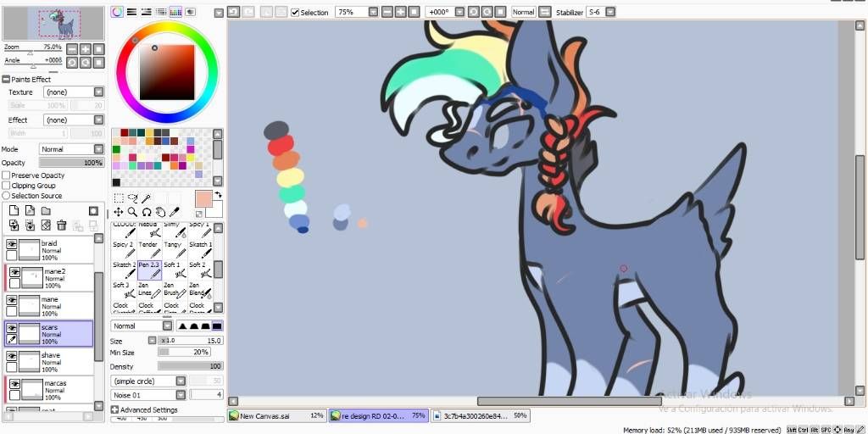
Task: Click the canvas horizontal scrollbar
Action: pyautogui.click(x=569, y=401)
